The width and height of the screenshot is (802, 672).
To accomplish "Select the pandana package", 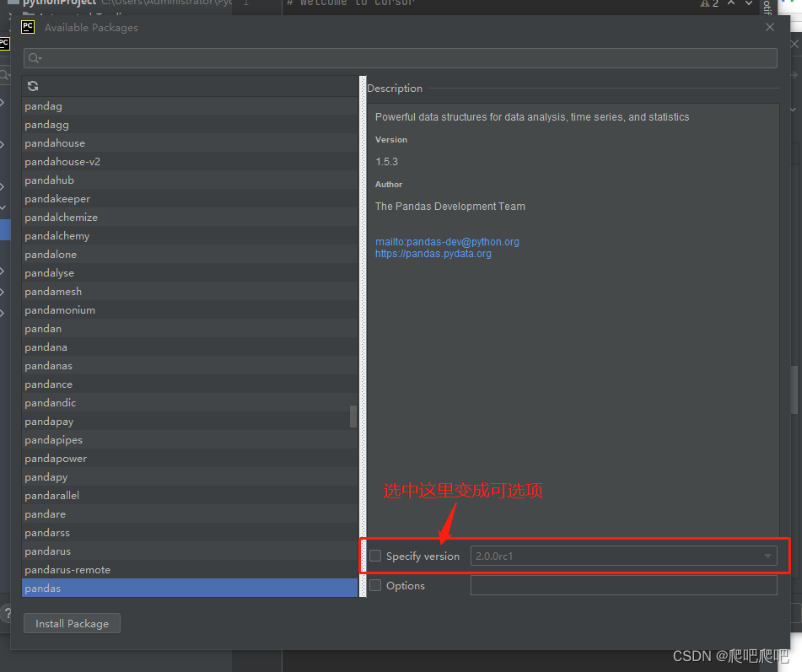I will point(190,347).
